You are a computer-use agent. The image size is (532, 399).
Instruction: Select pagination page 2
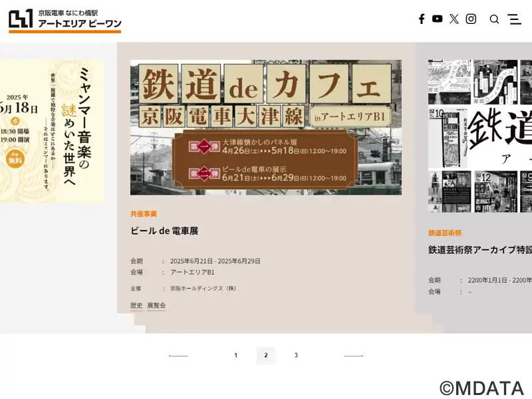[x=266, y=355]
